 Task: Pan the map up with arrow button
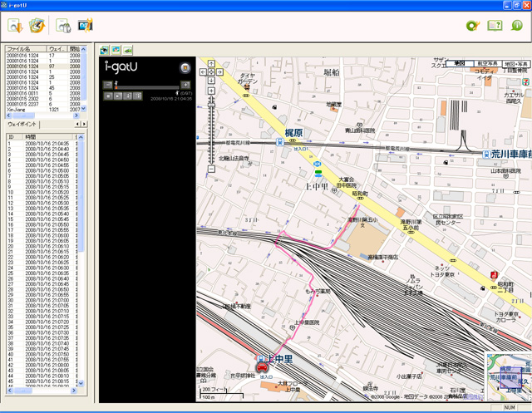[211, 63]
